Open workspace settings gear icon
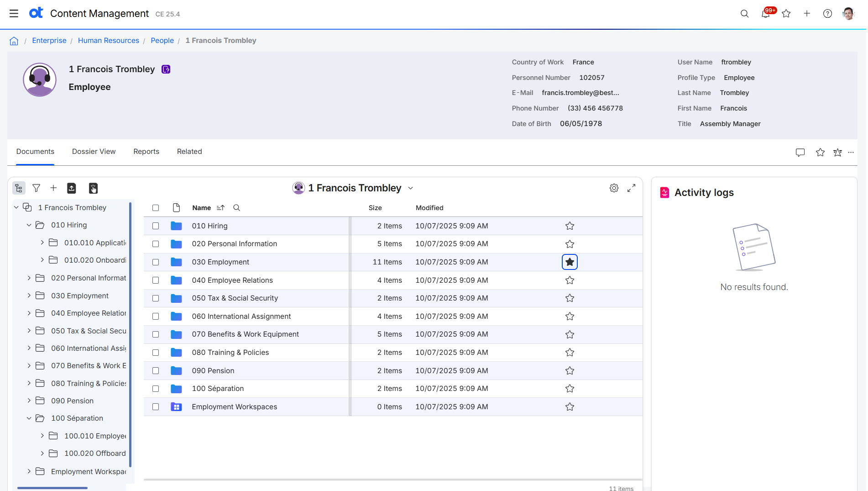Viewport: 868px width, 491px height. (614, 188)
